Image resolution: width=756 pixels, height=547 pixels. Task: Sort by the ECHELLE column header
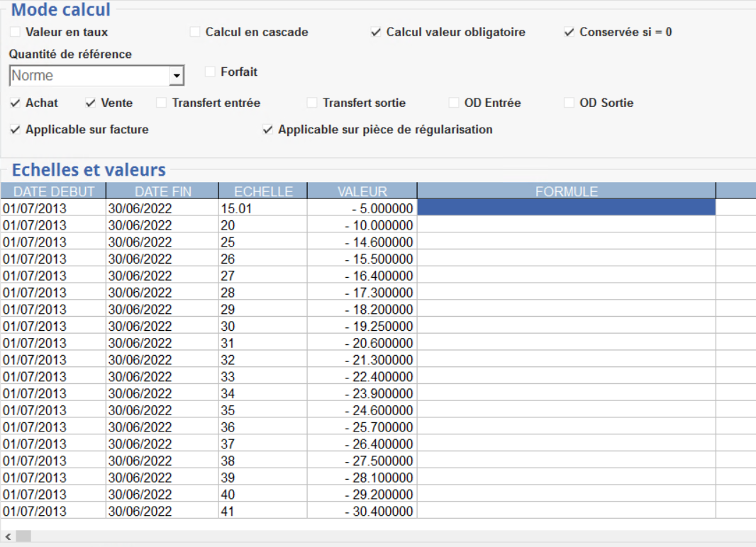(262, 191)
